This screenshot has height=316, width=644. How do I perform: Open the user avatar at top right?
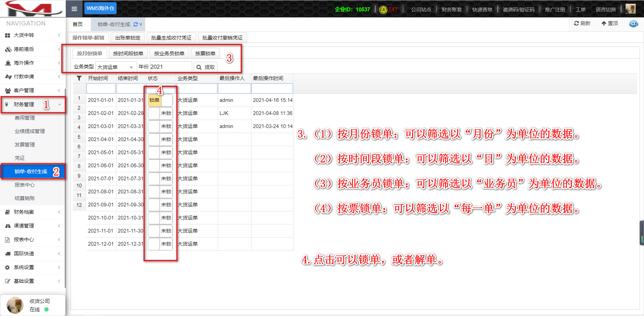click(630, 9)
